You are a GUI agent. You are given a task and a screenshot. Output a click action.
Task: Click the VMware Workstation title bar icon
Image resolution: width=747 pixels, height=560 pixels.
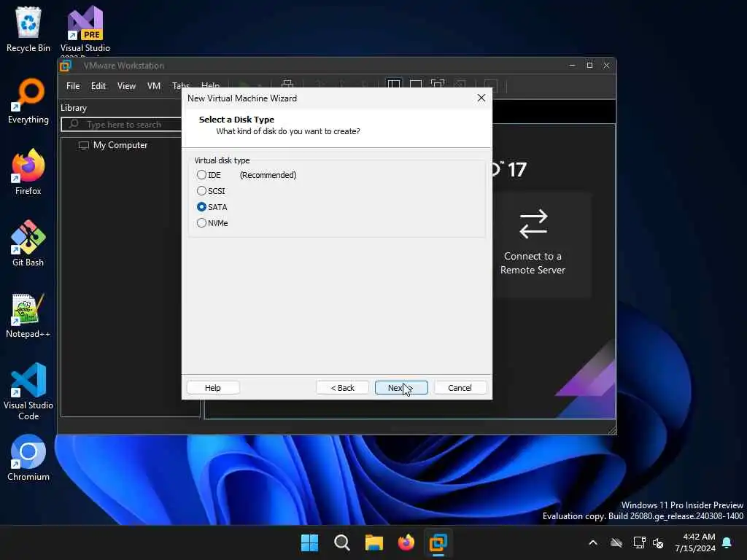[x=66, y=65]
